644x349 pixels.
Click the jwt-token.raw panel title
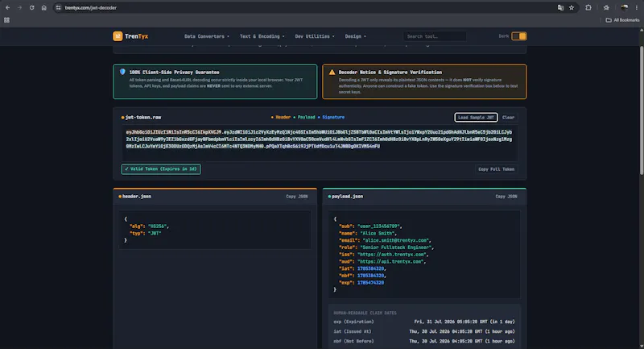point(143,117)
